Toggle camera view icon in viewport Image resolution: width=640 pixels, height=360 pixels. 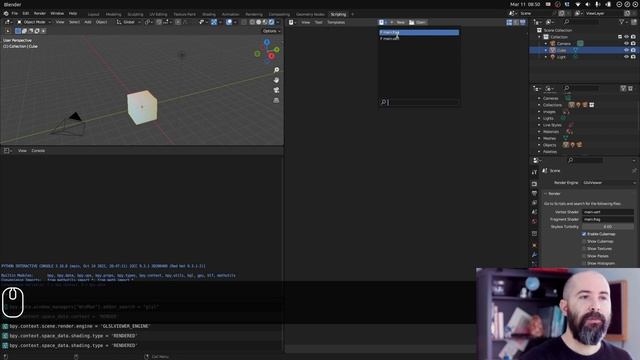coord(276,90)
